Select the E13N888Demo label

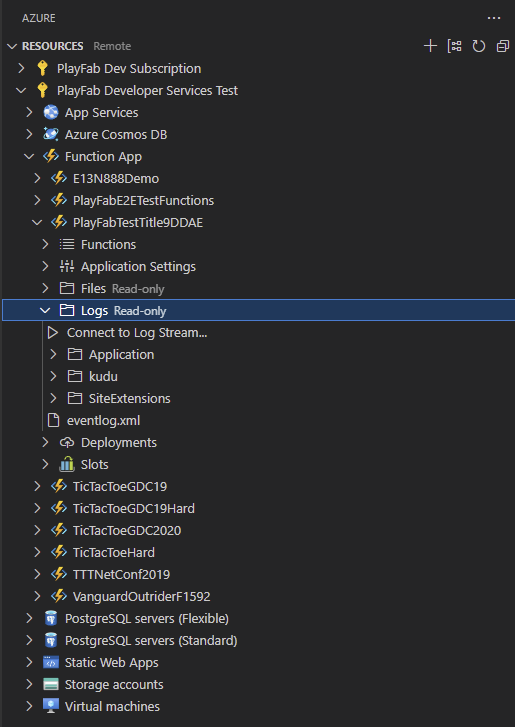(x=116, y=179)
